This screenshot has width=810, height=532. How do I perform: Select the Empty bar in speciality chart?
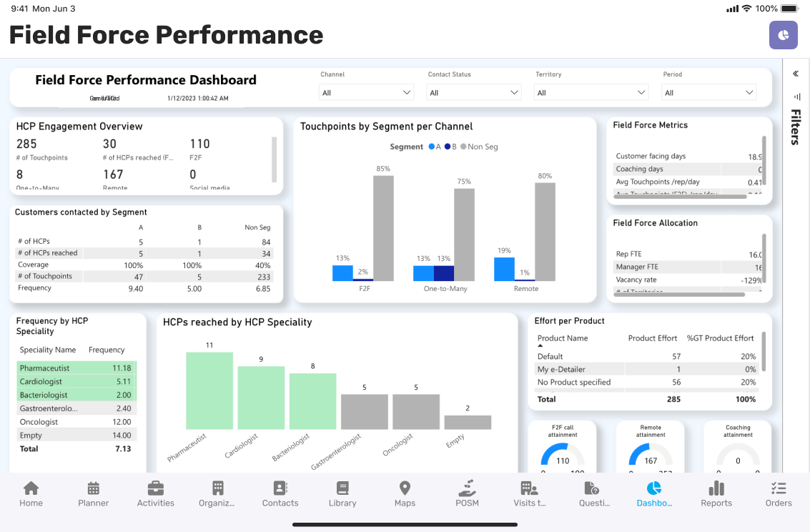pos(468,423)
